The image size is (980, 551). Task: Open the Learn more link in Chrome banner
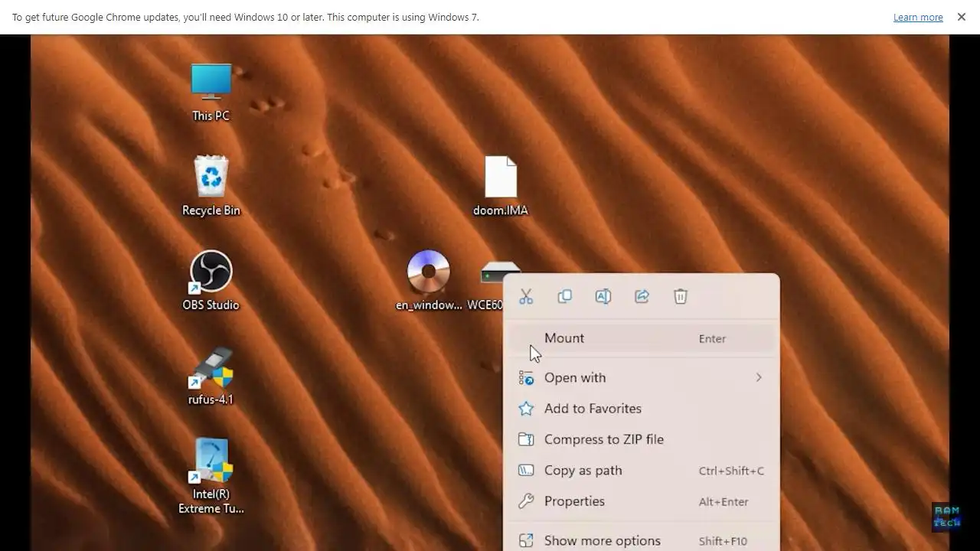coord(918,17)
